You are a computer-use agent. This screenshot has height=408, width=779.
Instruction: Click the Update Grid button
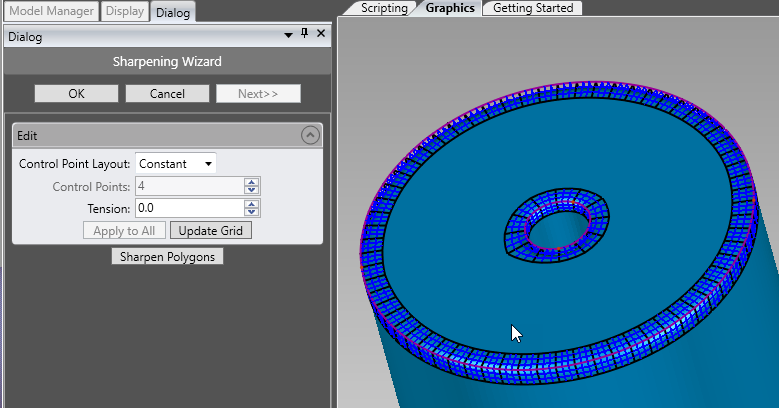[211, 231]
